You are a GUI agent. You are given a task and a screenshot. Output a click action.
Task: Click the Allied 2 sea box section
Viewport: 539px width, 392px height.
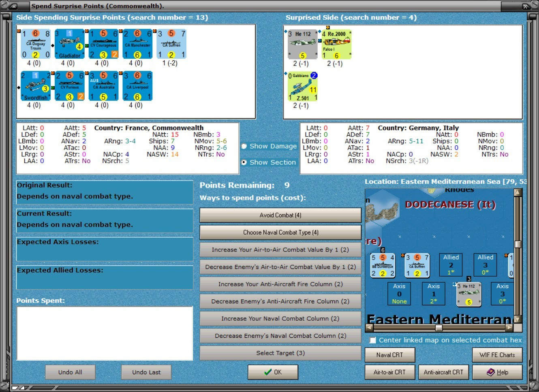click(451, 265)
